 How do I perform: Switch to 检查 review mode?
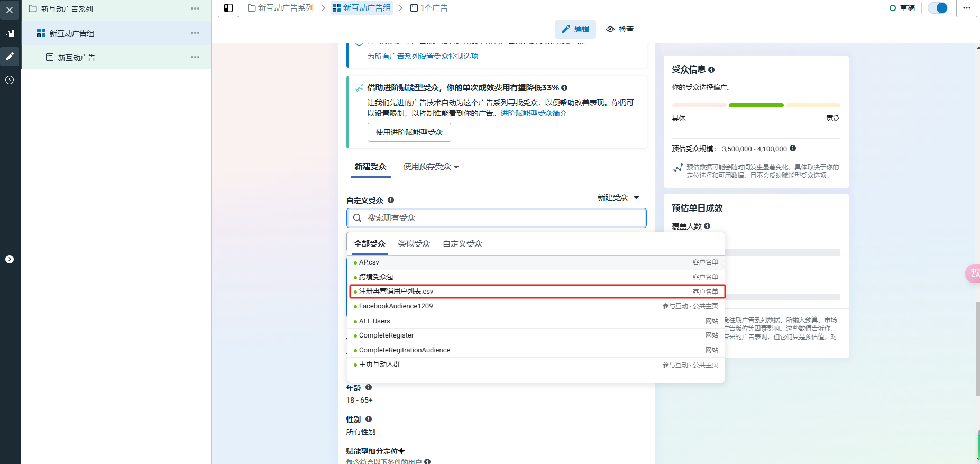(x=620, y=29)
